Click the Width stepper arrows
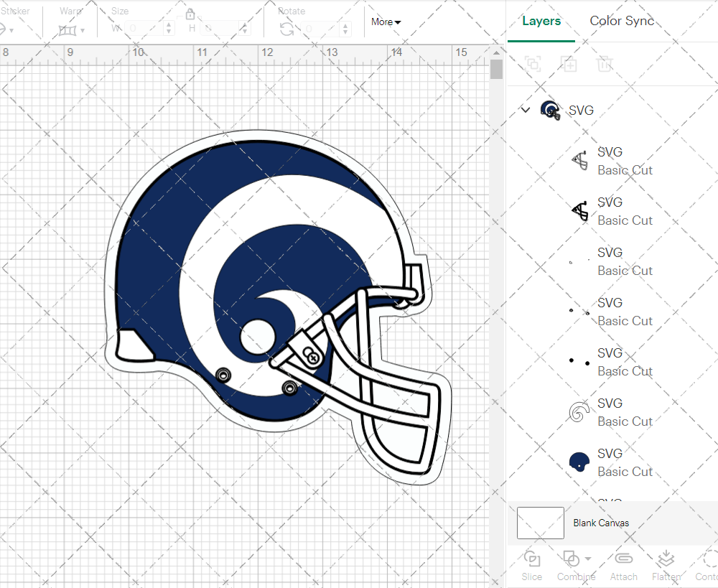The width and height of the screenshot is (718, 588). coord(169,29)
